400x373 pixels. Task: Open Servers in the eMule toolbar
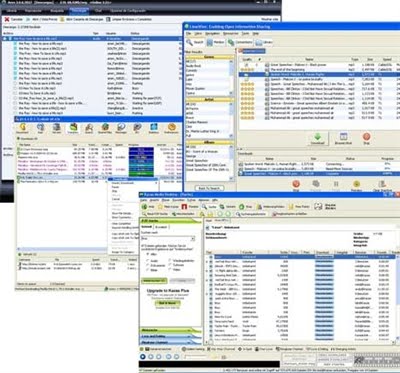57,128
